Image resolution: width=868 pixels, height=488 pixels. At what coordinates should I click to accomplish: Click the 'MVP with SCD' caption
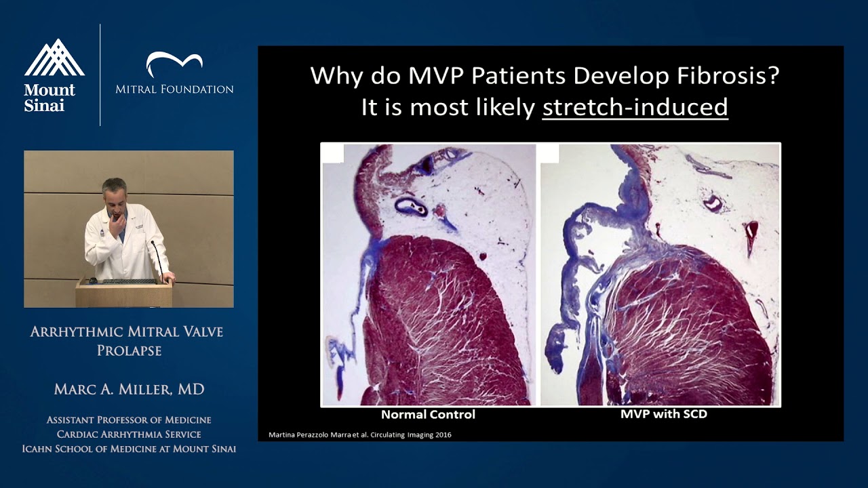663,413
